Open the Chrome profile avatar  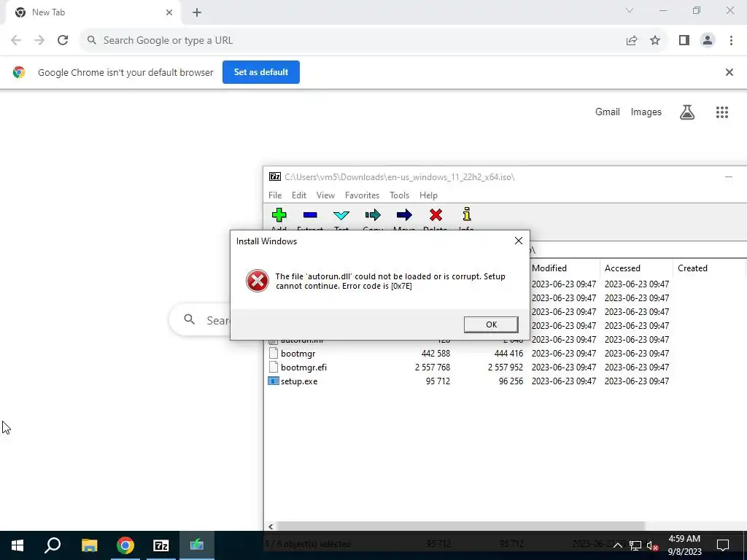point(708,41)
